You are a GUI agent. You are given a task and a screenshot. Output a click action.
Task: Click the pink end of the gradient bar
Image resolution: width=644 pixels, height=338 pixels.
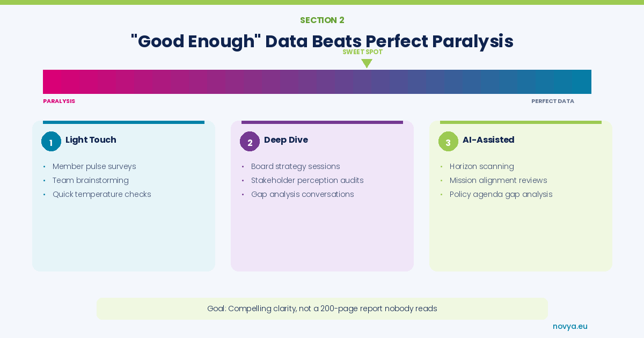tap(54, 82)
